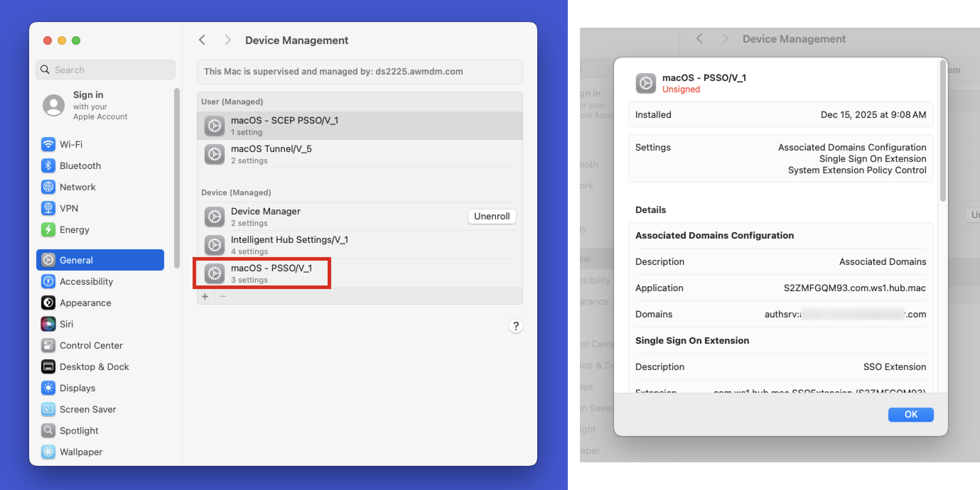Viewport: 980px width, 490px height.
Task: Select the Bluetooth sidebar icon
Action: (48, 166)
